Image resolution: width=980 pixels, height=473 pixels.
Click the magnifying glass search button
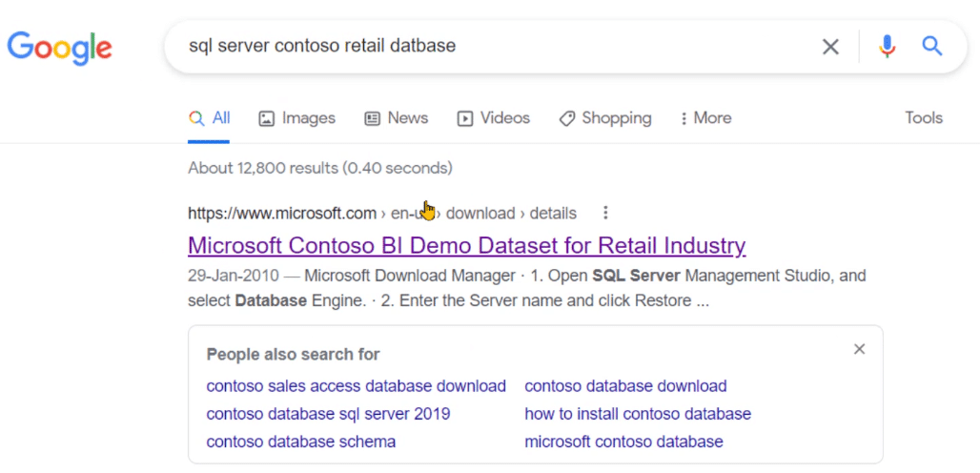point(932,46)
